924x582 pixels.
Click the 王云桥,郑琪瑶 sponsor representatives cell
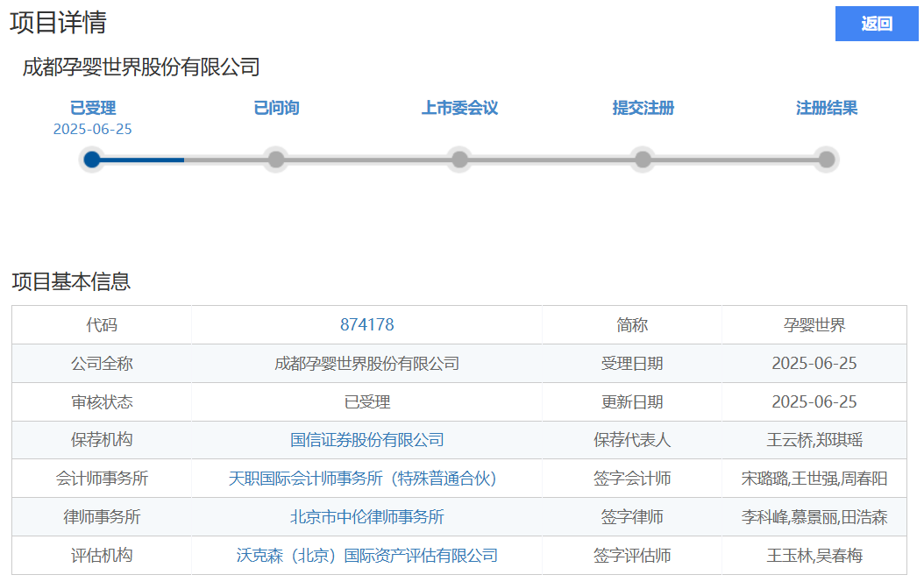point(814,440)
